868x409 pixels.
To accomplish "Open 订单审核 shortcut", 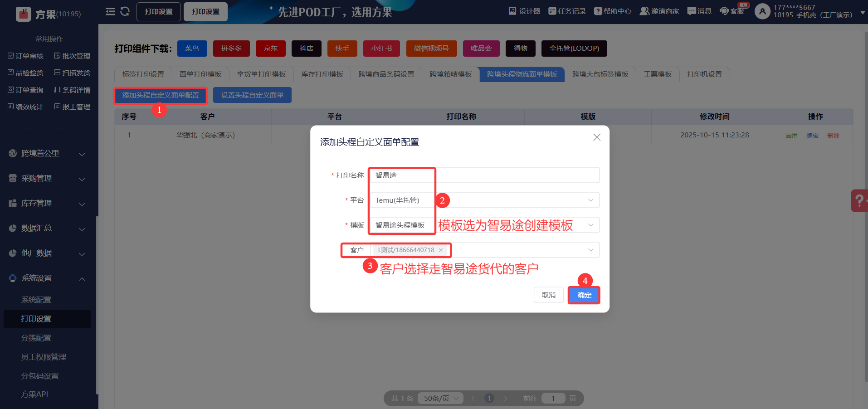I will 26,56.
